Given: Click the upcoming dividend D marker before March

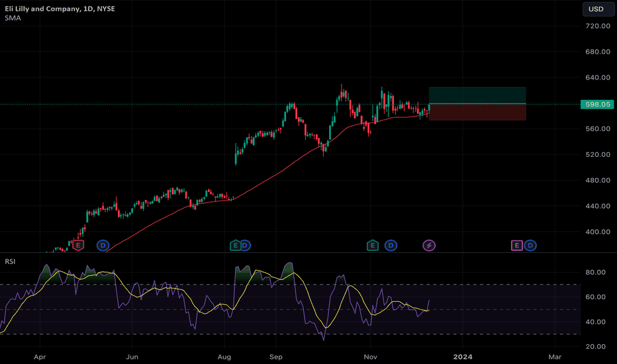Looking at the screenshot, I should point(530,246).
